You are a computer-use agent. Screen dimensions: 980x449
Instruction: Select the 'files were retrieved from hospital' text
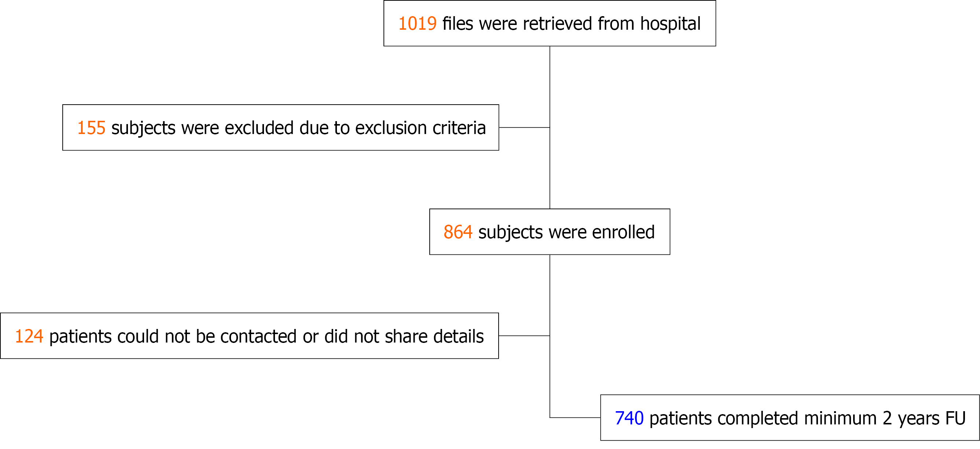coord(571,23)
